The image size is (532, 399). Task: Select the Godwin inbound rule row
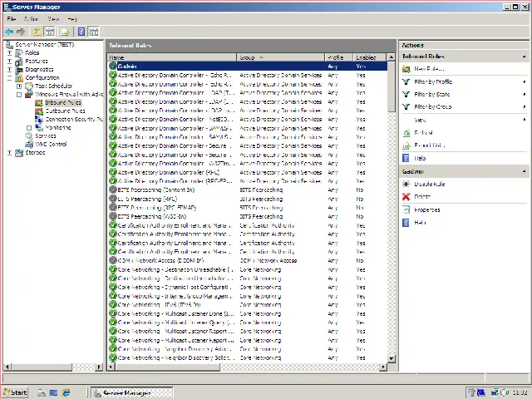(248, 66)
